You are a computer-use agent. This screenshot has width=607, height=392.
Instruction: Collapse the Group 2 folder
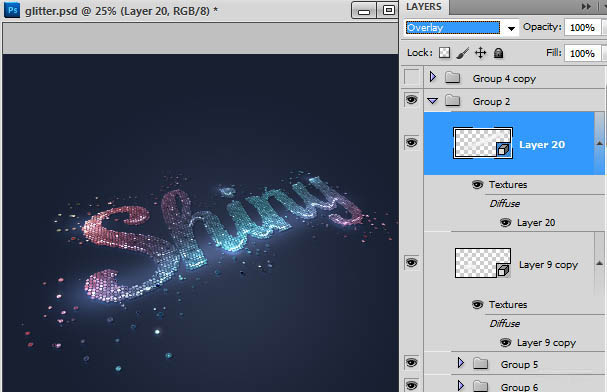pyautogui.click(x=433, y=101)
